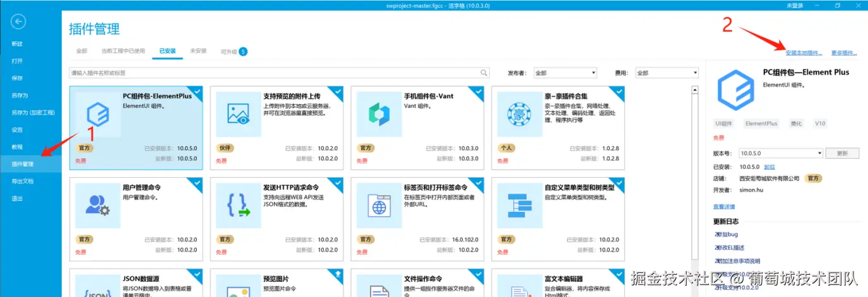Select the JSON数据源 plugin icon
The height and width of the screenshot is (297, 868).
[98, 286]
